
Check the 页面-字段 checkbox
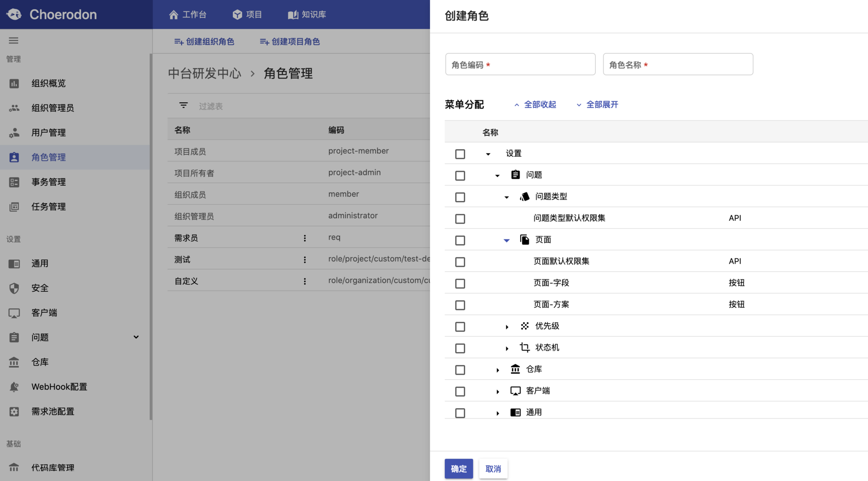point(460,284)
